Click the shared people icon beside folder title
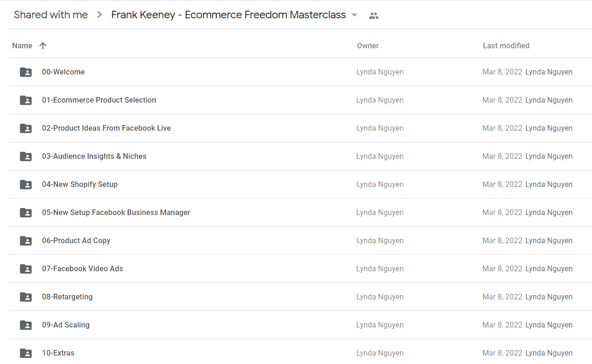The image size is (592, 364). (x=374, y=15)
